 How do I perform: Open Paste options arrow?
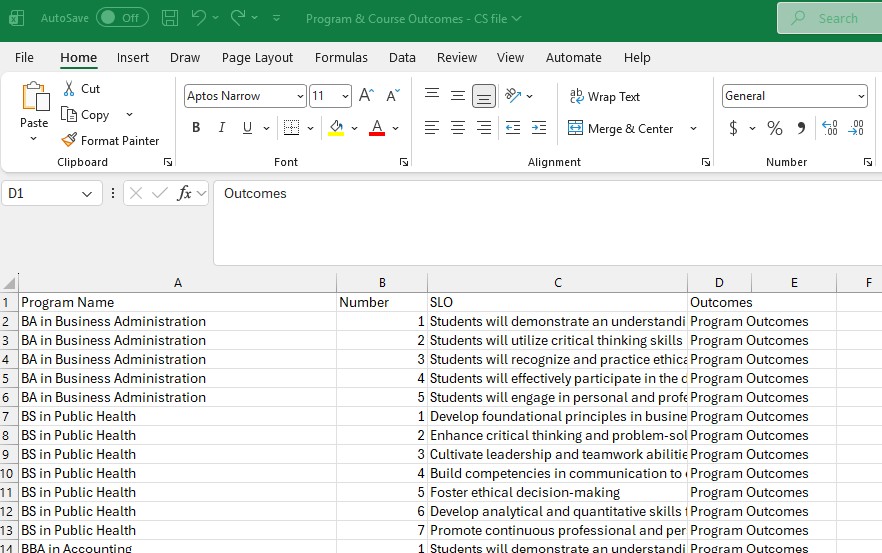pyautogui.click(x=34, y=138)
